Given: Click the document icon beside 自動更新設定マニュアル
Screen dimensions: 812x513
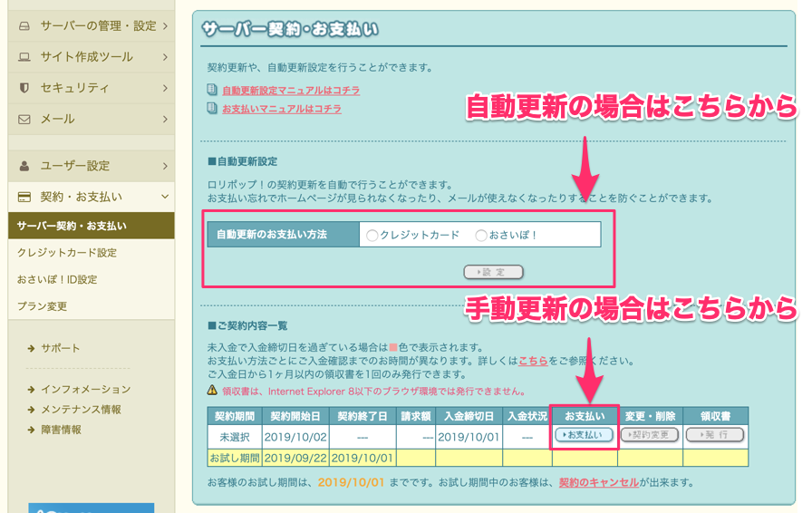Looking at the screenshot, I should pos(212,91).
